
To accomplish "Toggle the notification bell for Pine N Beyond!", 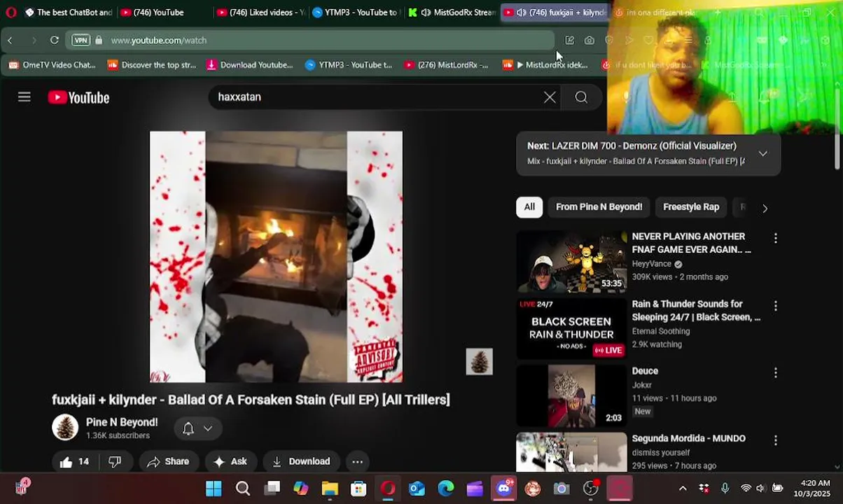I will click(x=188, y=428).
